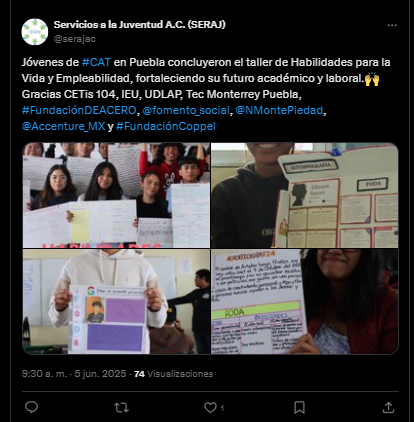View the photo with the green FODA sheet
This screenshot has width=414, height=422.
pyautogui.click(x=305, y=301)
